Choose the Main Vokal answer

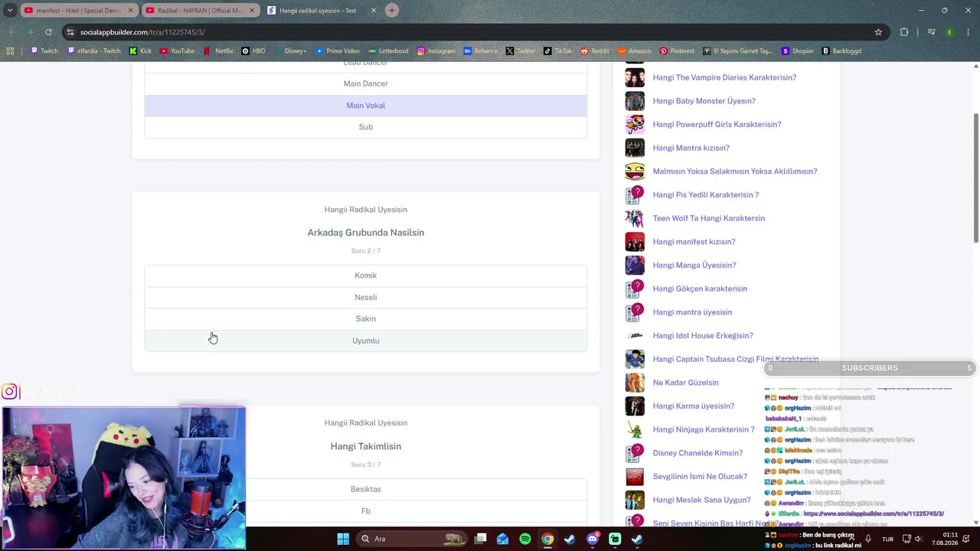pyautogui.click(x=366, y=106)
